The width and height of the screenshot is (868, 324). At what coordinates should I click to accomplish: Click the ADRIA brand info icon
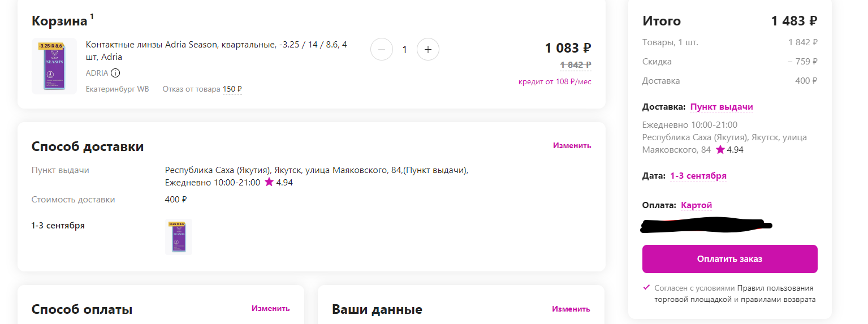tap(115, 73)
